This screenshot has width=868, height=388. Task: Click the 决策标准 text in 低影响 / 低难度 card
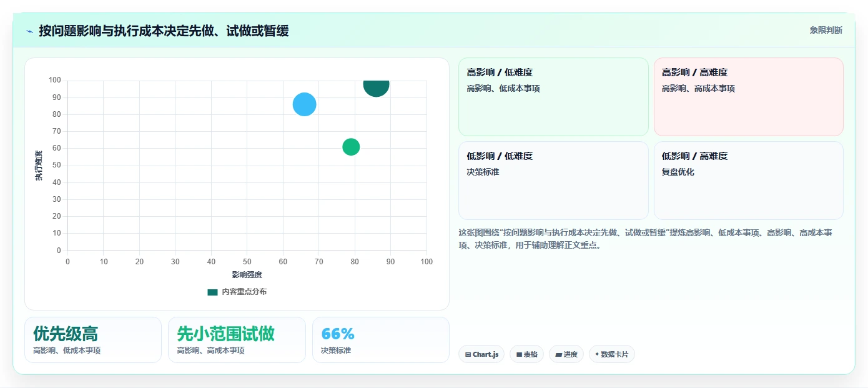(x=483, y=172)
